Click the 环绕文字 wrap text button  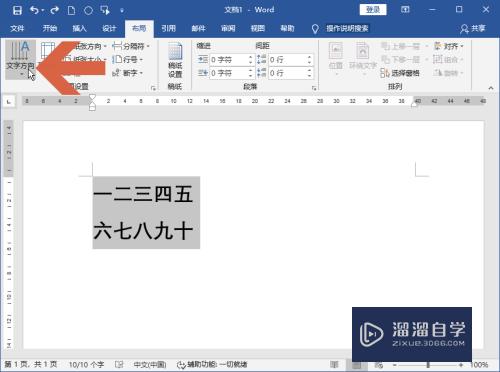pos(363,57)
